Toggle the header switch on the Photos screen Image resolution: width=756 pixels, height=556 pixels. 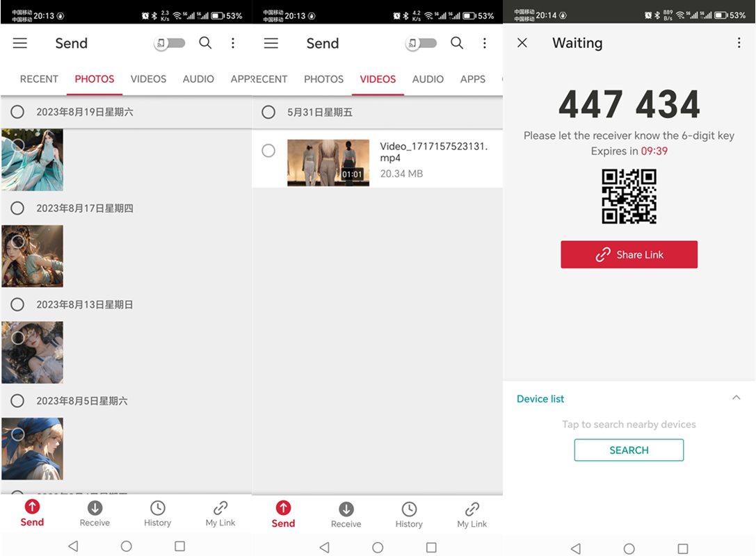[170, 43]
